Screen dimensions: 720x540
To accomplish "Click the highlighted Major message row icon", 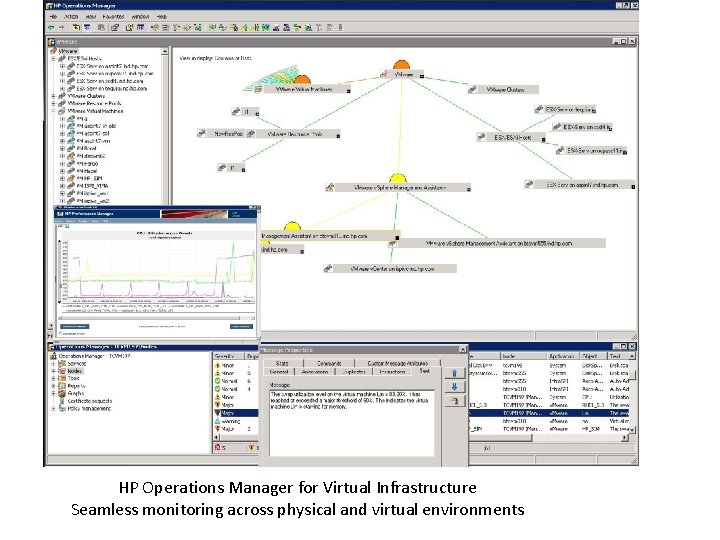I will pos(218,413).
